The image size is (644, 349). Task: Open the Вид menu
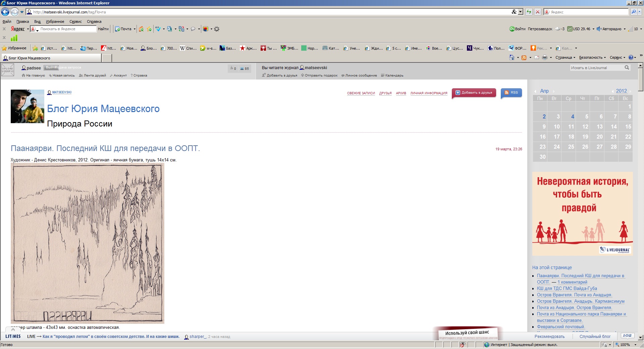(x=37, y=21)
